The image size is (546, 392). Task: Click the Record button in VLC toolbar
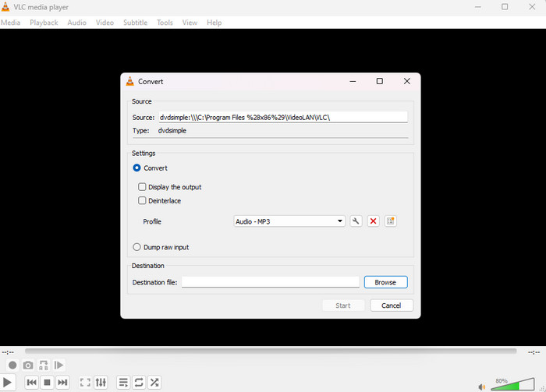coord(12,366)
